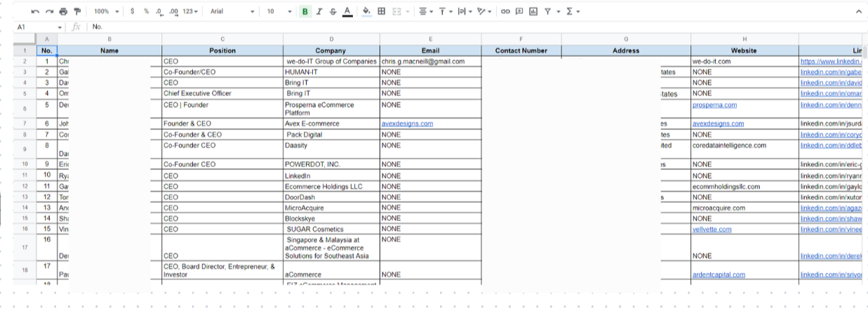Screen dimensions: 868x315
Task: Select the column H header
Action: [x=744, y=39]
